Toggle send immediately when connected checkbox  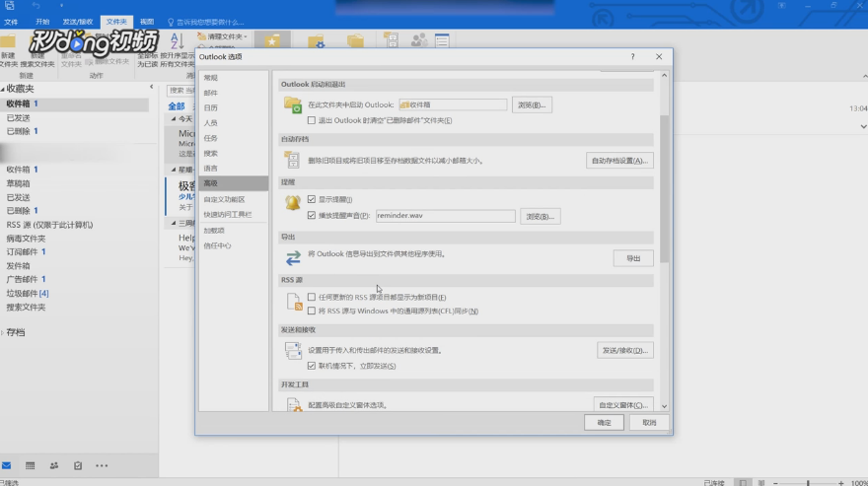tap(312, 366)
